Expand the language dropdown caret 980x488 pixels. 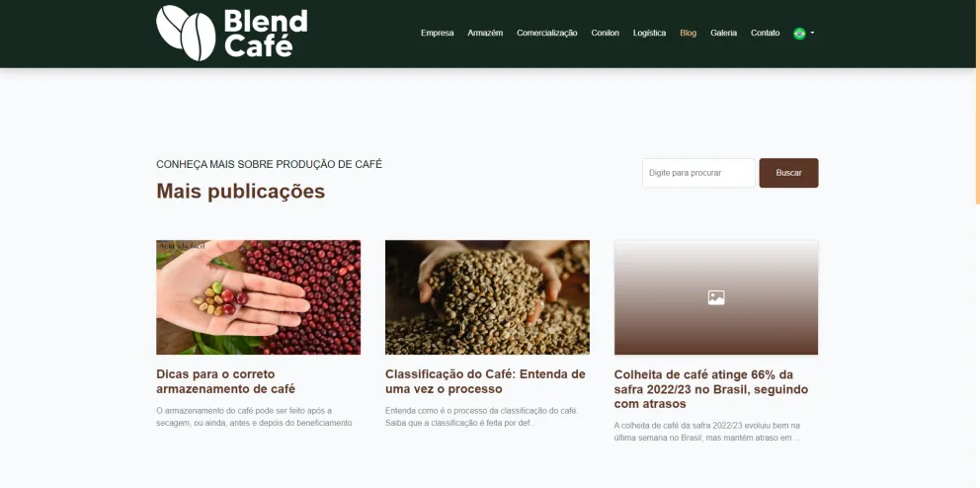click(812, 34)
